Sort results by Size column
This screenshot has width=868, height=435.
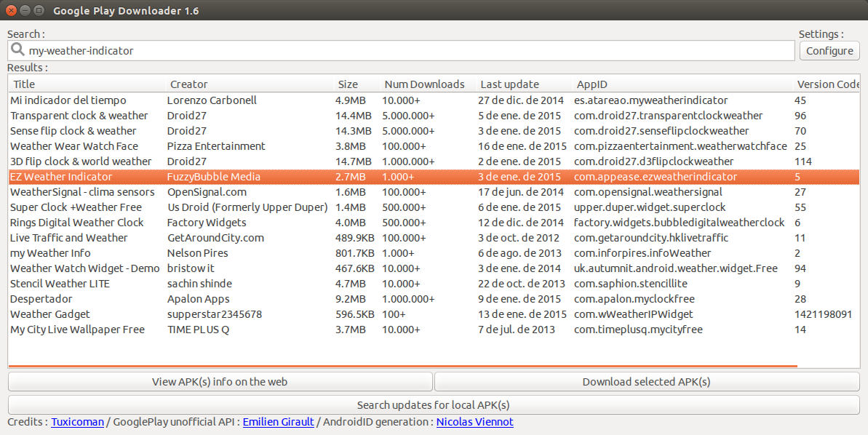coord(357,84)
